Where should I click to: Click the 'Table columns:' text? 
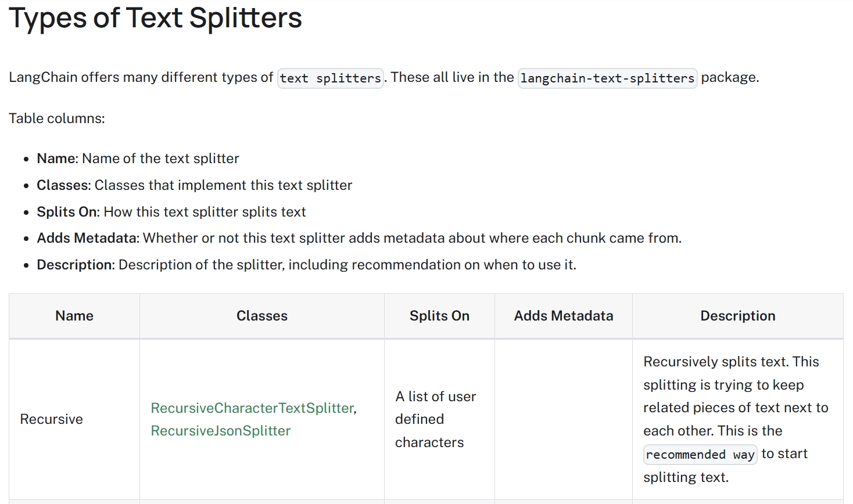[x=57, y=118]
